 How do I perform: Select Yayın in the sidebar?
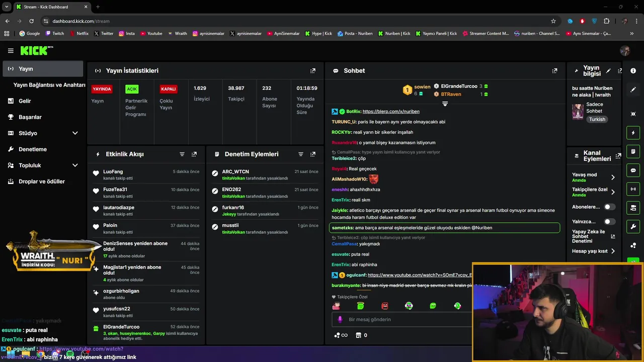click(x=43, y=69)
